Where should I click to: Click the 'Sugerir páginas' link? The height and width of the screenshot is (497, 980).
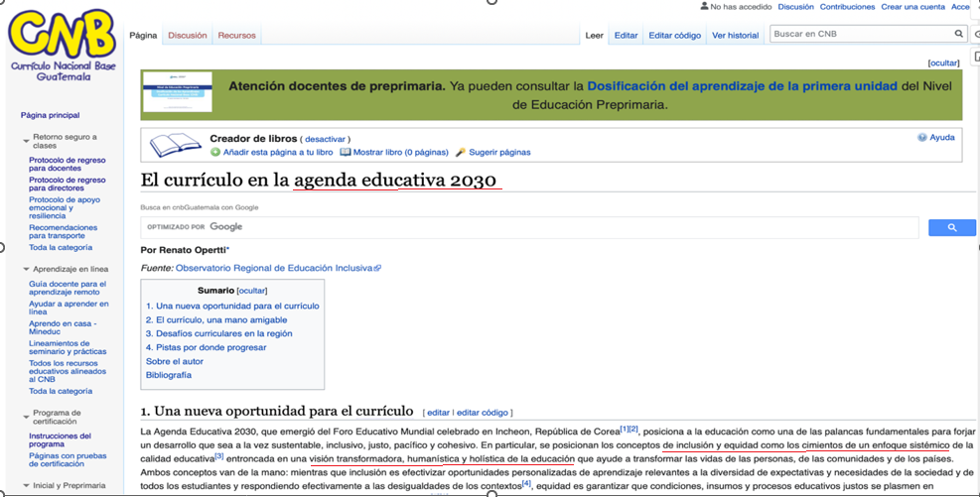tap(499, 153)
